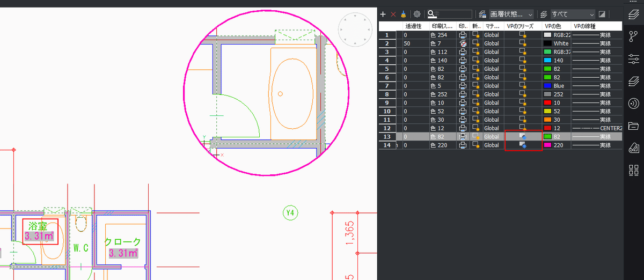Change the plot style 色 254 of row 1
Screen dimensions: 644x280
tap(440, 35)
